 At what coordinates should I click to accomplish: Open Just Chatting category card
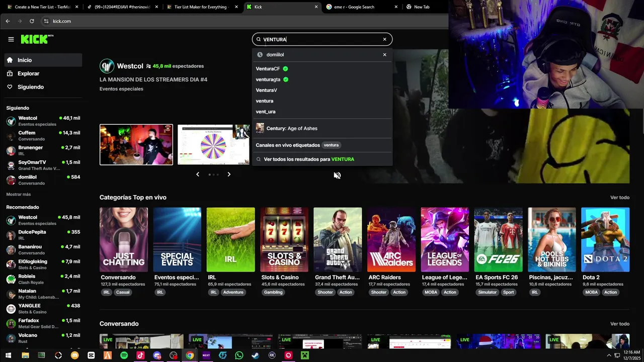(x=124, y=240)
